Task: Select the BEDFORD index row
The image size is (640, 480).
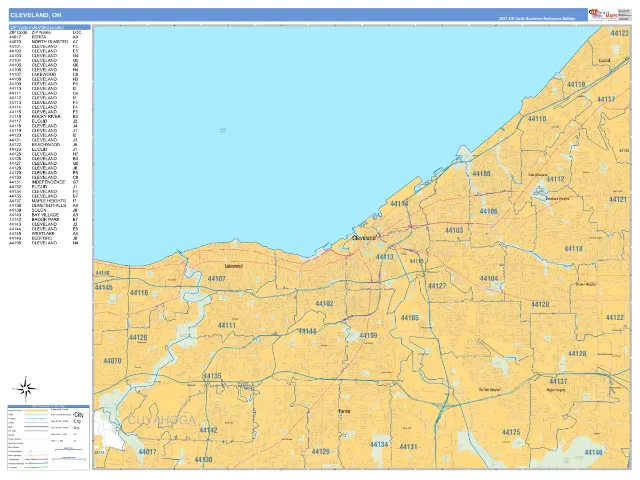Action: click(43, 238)
